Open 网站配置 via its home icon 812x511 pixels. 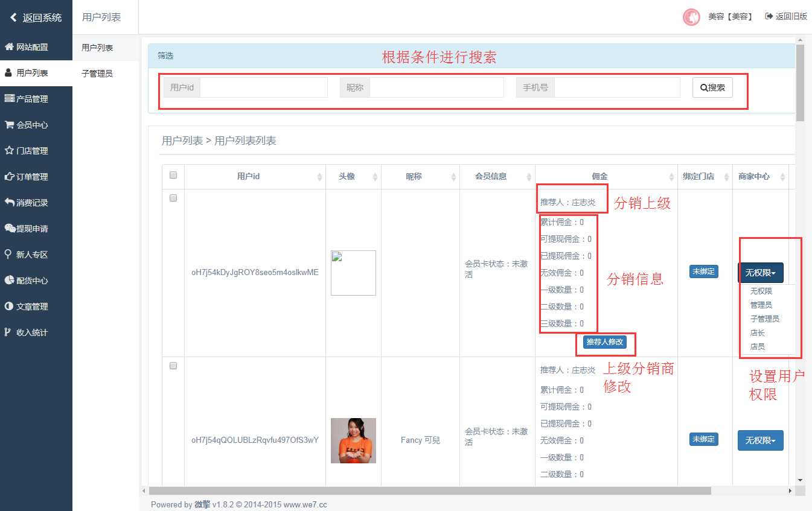(9, 47)
